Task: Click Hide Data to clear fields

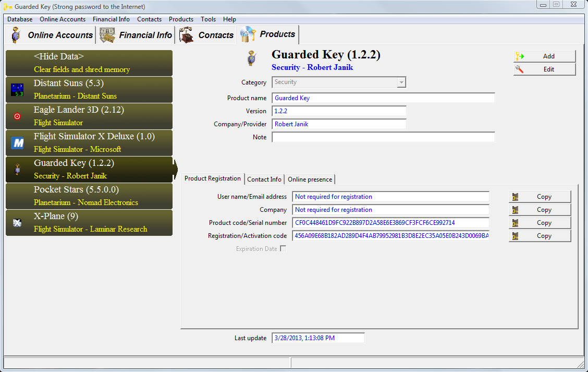Action: click(x=89, y=63)
